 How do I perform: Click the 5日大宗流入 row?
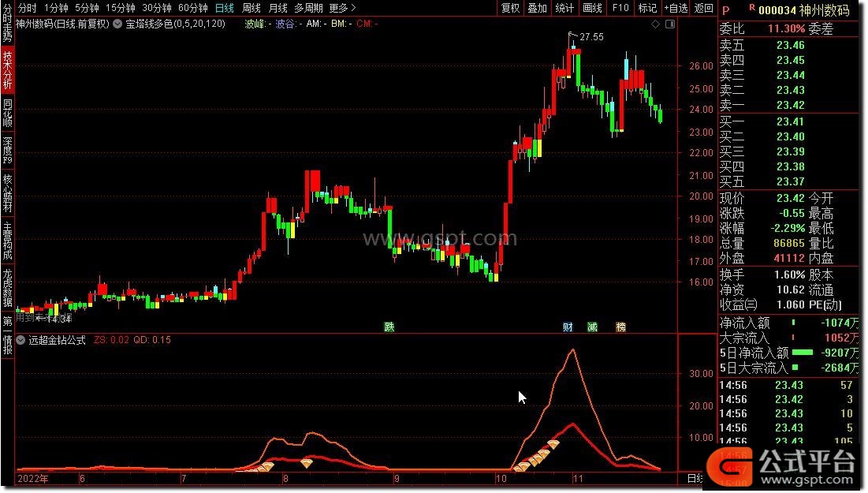(789, 368)
